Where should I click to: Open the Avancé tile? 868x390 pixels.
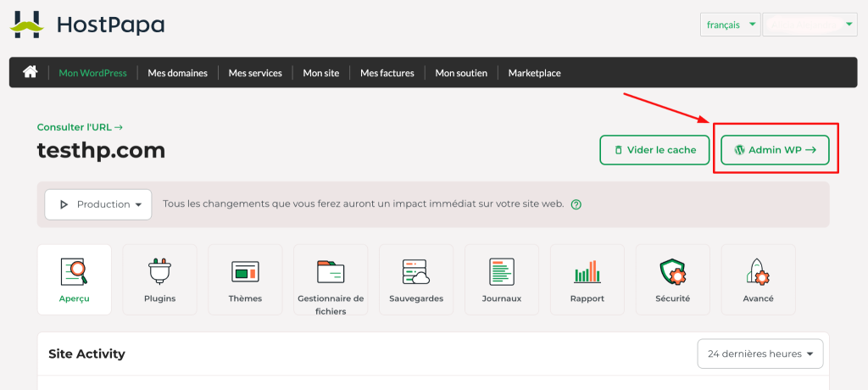759,280
